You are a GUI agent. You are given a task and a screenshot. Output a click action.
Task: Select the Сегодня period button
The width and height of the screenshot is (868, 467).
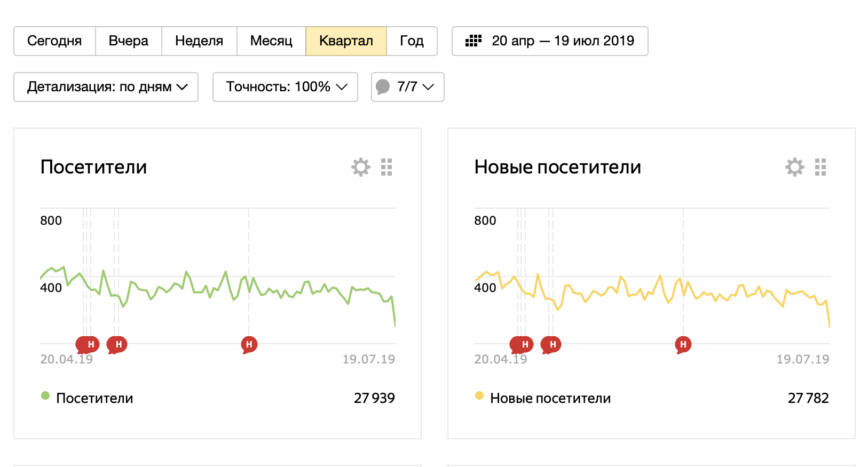54,41
